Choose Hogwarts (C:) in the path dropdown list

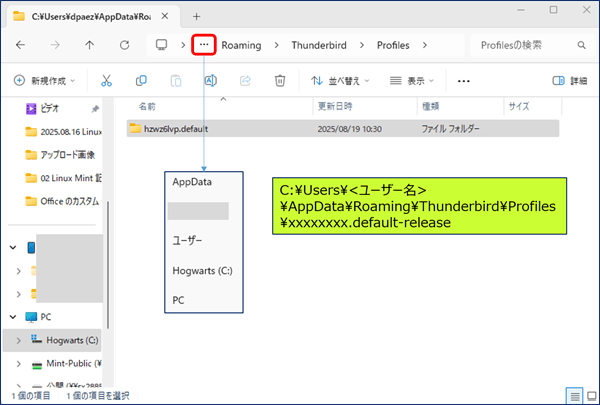202,271
